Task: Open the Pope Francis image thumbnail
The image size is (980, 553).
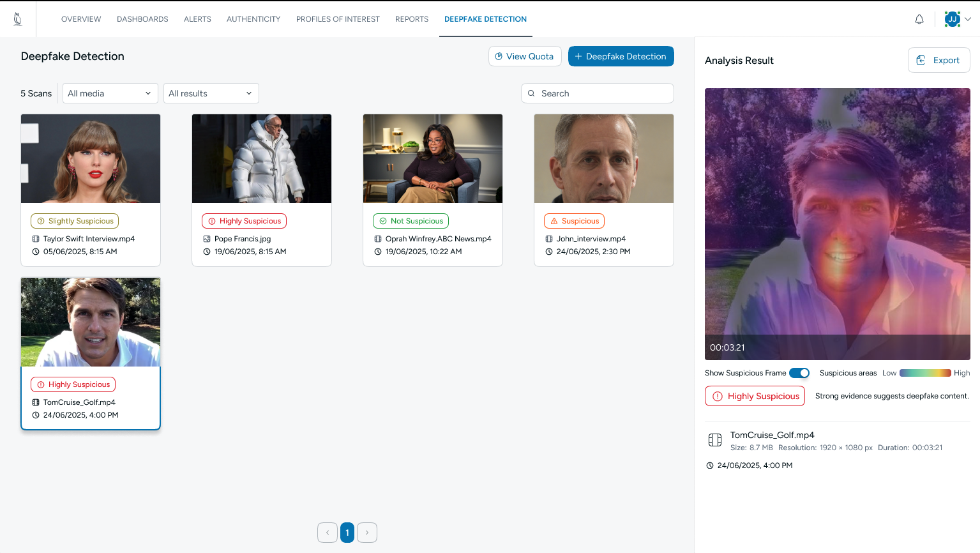Action: pos(262,158)
